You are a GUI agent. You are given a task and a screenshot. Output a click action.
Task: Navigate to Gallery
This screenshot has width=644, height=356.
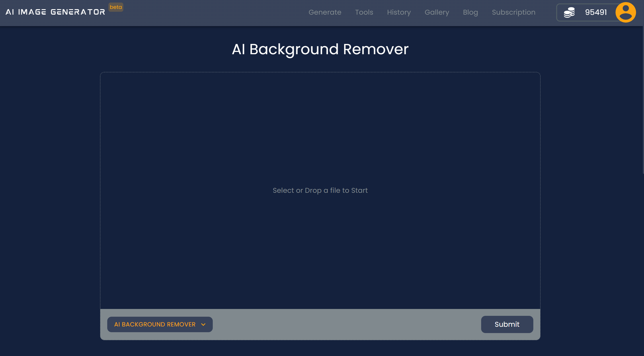[436, 12]
